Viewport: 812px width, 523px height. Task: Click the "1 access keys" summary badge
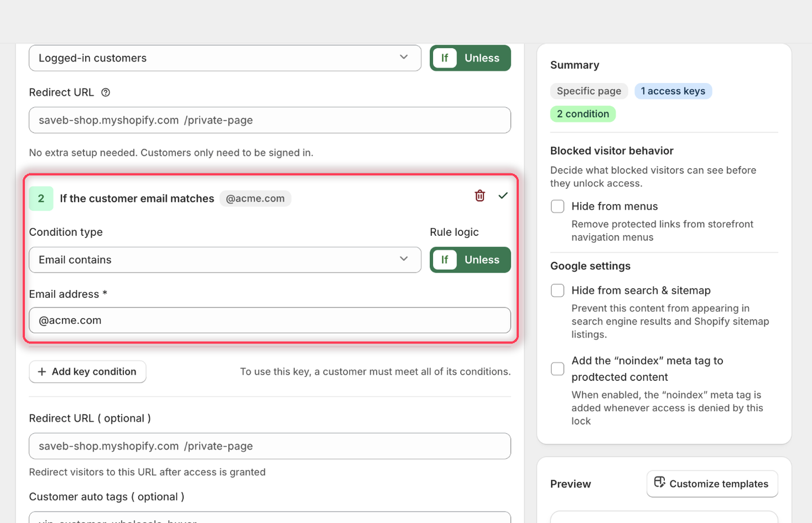pos(673,91)
